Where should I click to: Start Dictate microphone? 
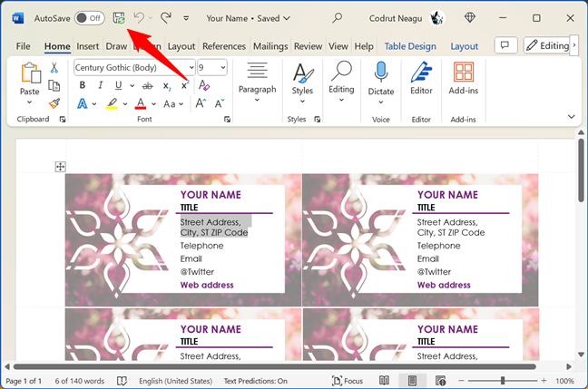click(380, 83)
